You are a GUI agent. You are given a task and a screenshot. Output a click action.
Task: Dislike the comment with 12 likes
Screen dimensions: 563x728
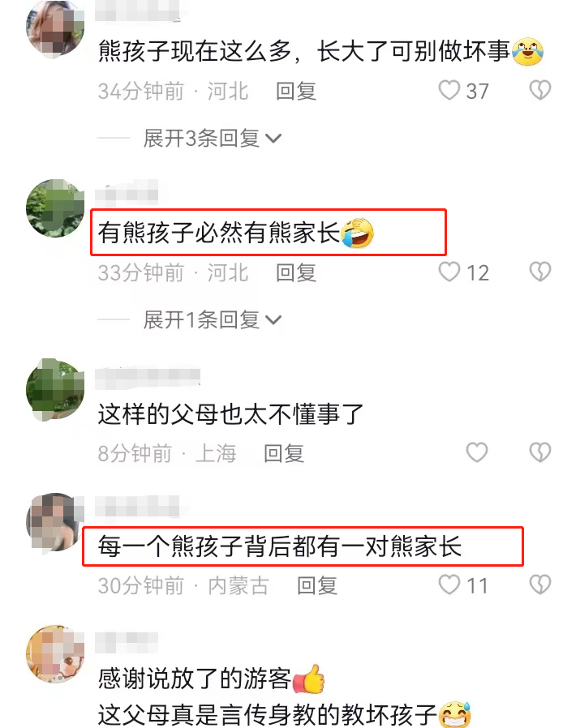pyautogui.click(x=540, y=272)
